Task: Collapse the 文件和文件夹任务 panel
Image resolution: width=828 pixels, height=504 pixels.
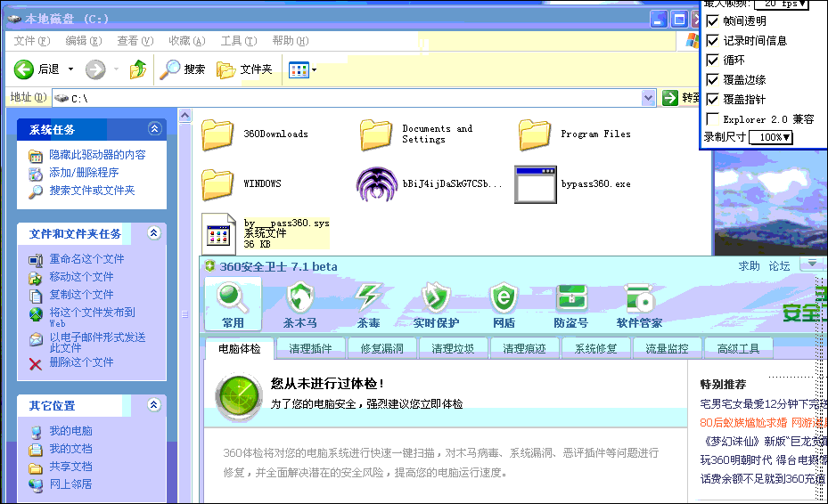Action: click(x=154, y=233)
